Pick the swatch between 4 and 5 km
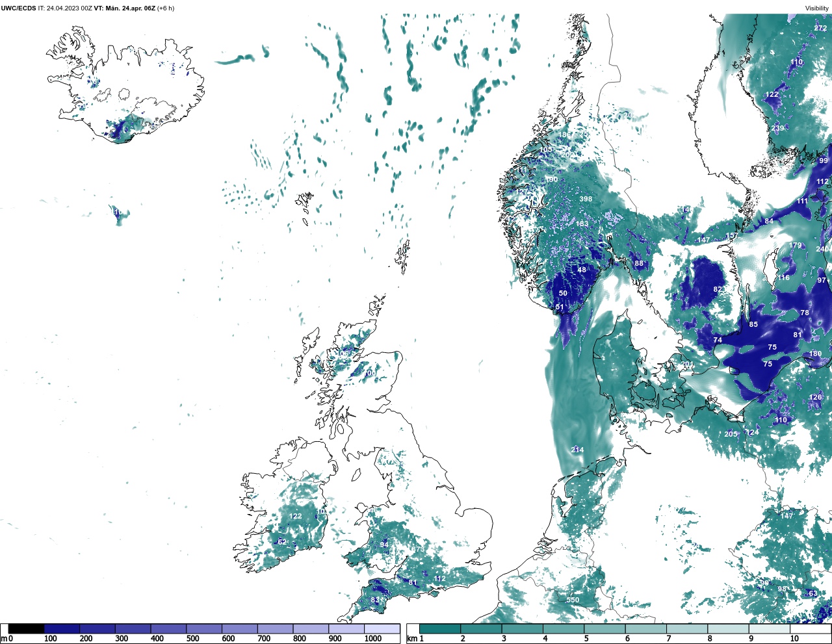The image size is (832, 644). (x=564, y=628)
